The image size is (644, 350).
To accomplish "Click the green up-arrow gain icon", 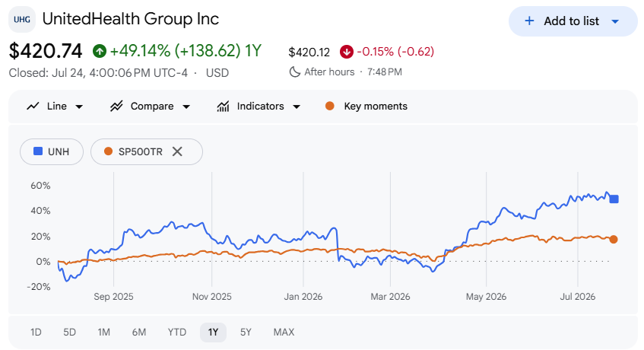I will 100,51.
